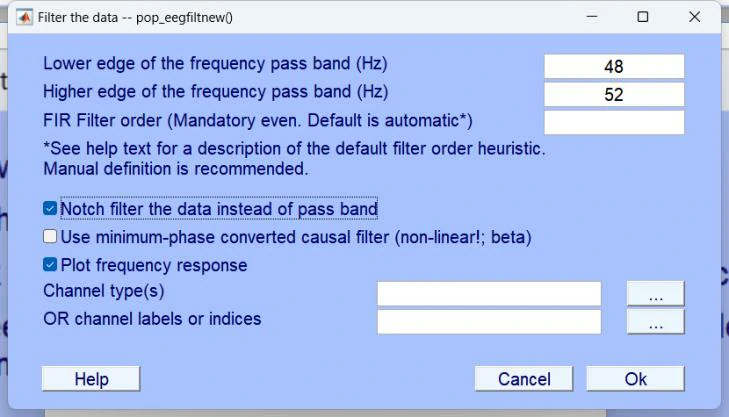Maximize the pop_eegfiltnew dialog window
This screenshot has height=417, width=729.
(642, 17)
